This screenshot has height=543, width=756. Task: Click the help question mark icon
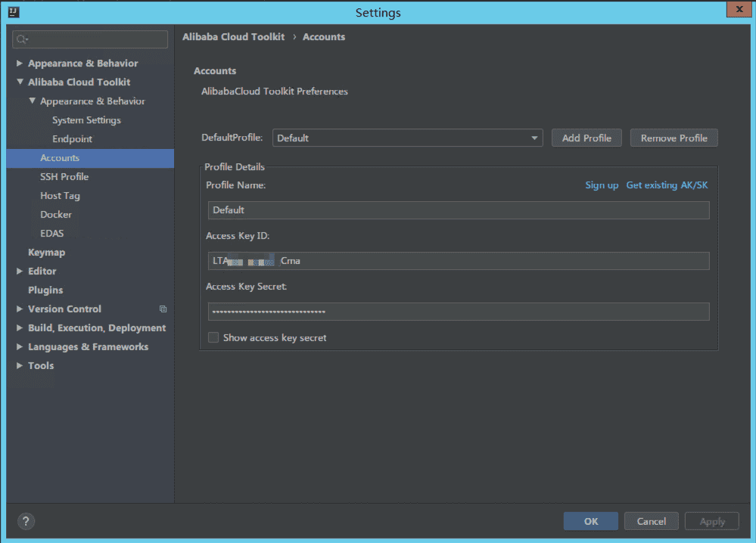click(x=26, y=521)
